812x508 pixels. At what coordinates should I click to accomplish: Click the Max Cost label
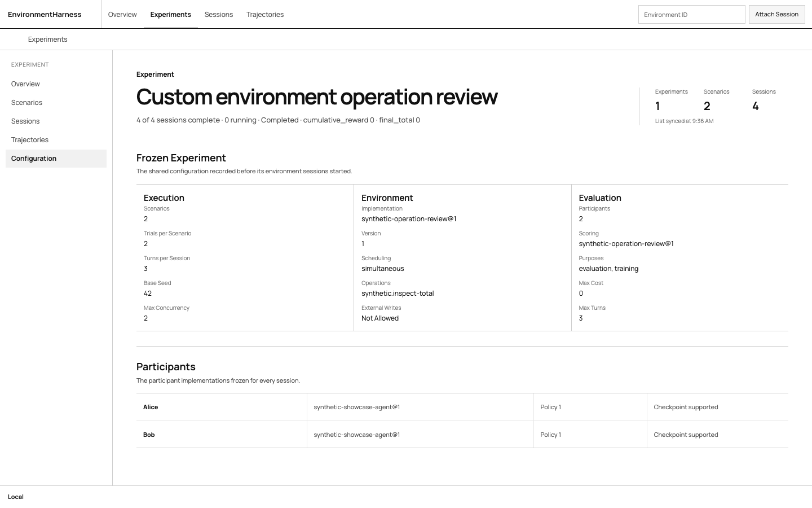coord(591,283)
